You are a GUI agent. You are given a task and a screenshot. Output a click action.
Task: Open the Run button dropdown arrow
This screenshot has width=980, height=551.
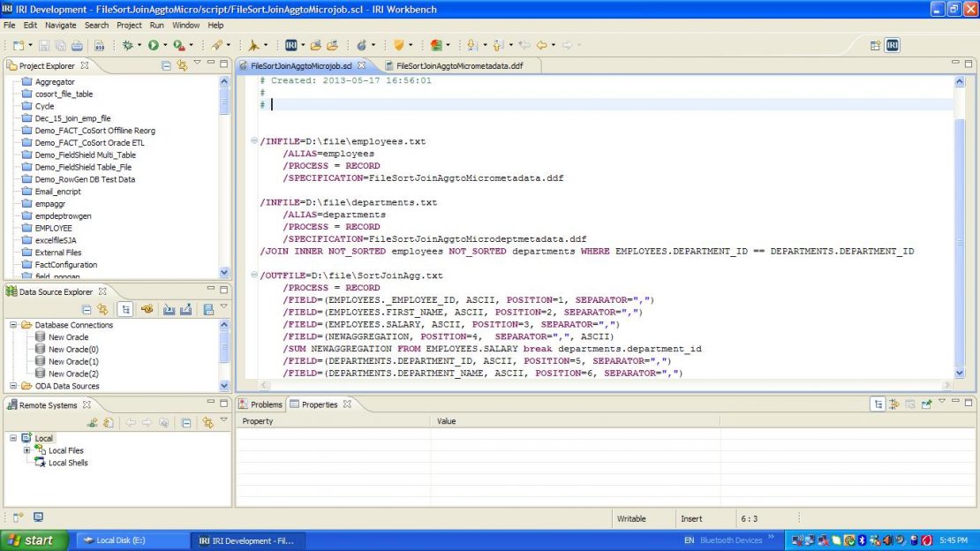click(165, 45)
